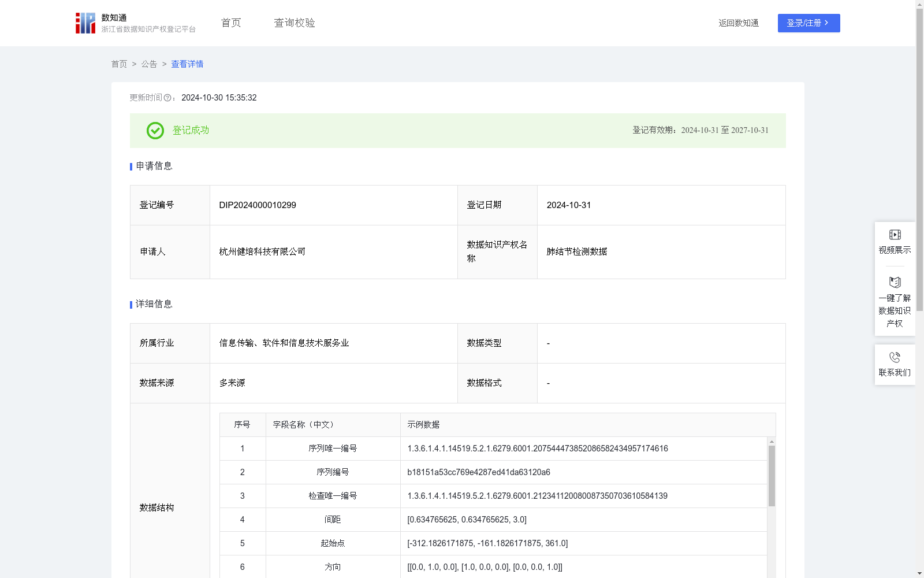Click the 申请信息 section heading

(154, 166)
